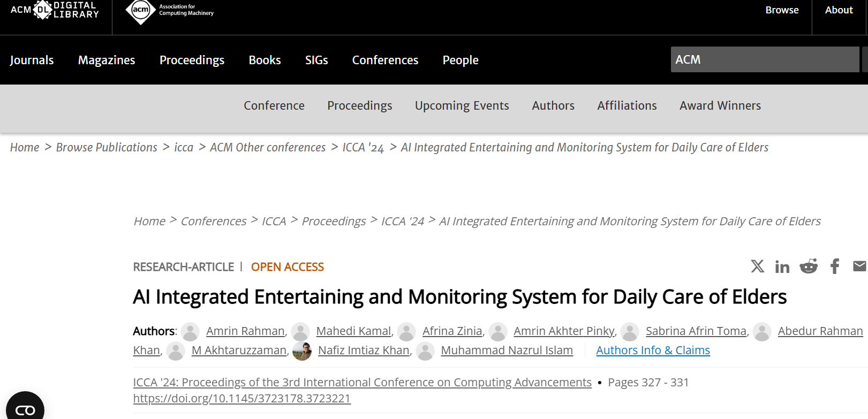Click the article title heading
The height and width of the screenshot is (419, 868).
coord(460,297)
